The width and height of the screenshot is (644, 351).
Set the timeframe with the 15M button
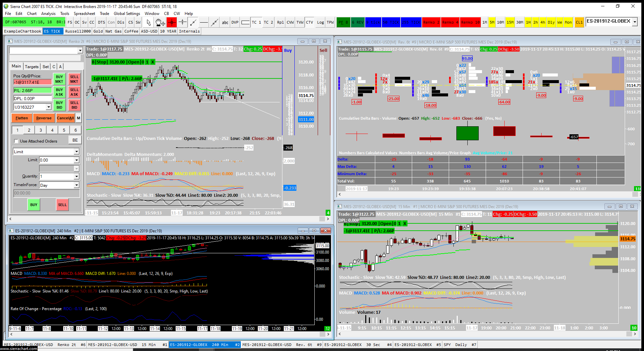coord(510,22)
